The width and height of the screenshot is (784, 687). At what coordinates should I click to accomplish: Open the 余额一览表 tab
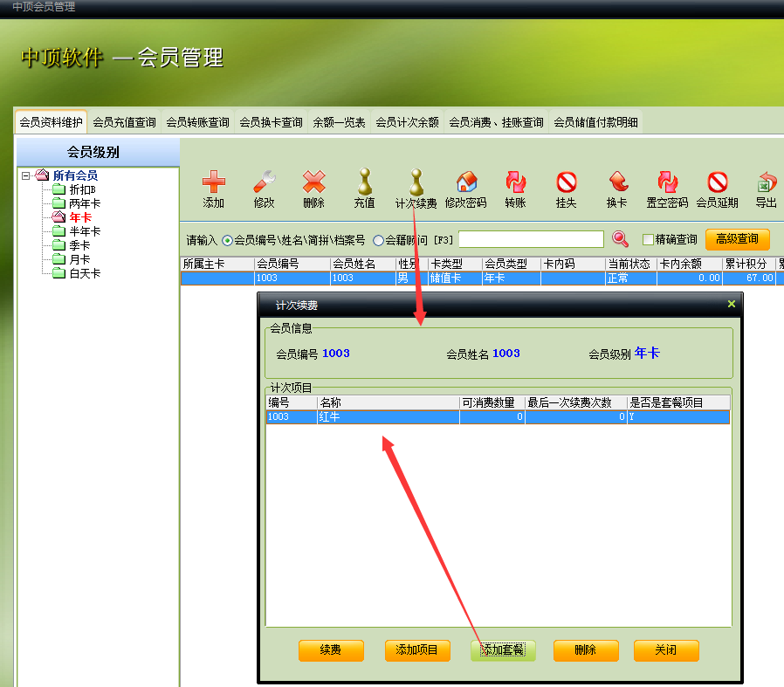[x=339, y=122]
